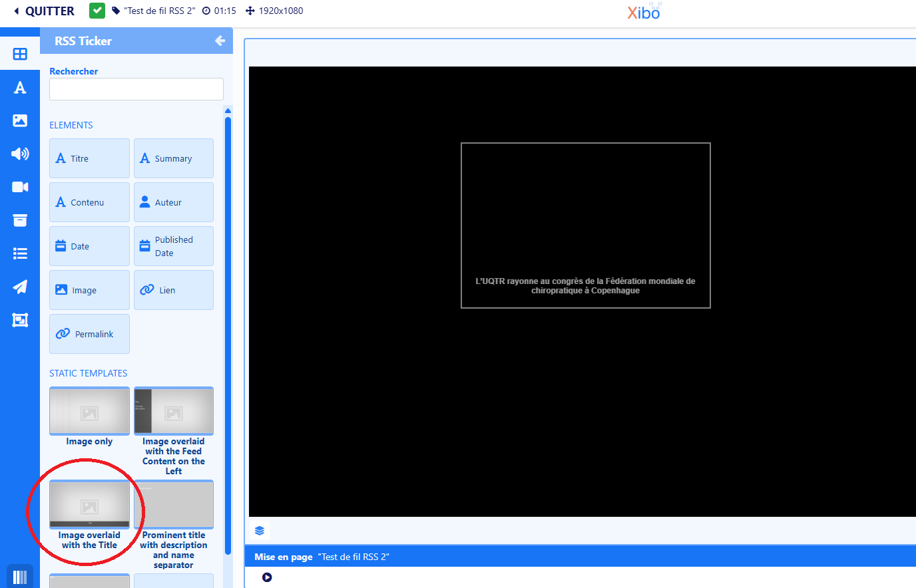Click the barcode-style icon at the sidebar bottom
916x588 pixels.
20,577
